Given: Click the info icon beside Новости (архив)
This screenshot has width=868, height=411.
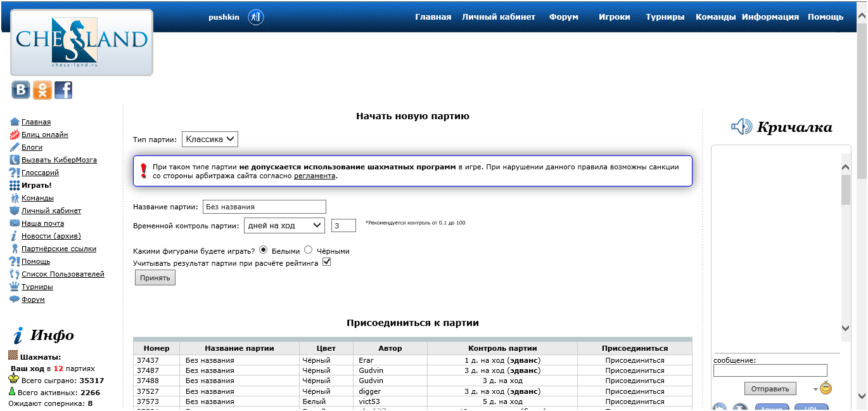Looking at the screenshot, I should pyautogui.click(x=15, y=236).
